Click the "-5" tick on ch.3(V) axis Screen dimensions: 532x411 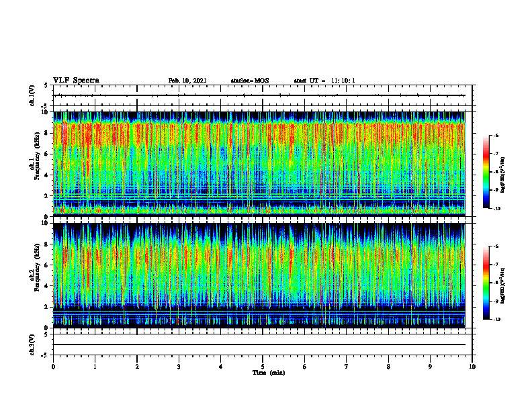[x=45, y=355]
